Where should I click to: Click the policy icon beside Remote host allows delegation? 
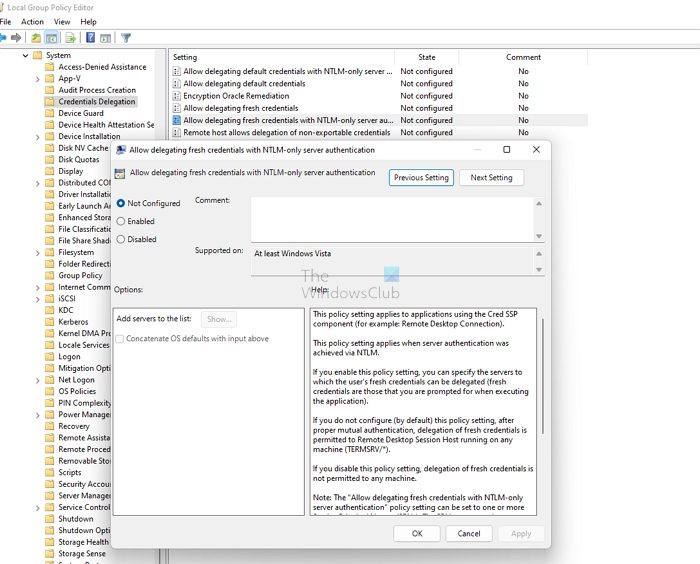(177, 133)
